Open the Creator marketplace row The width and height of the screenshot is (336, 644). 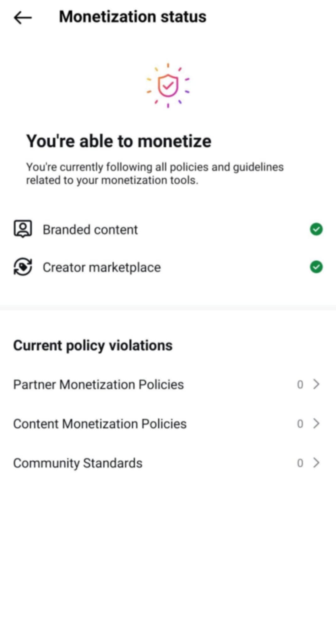pyautogui.click(x=168, y=267)
